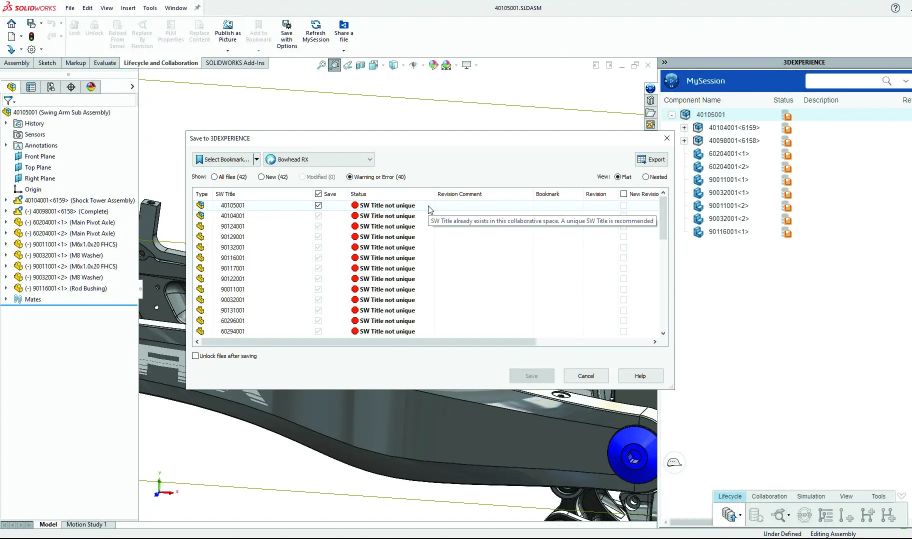Click Refresh MySession
Viewport: 912px width, 540px height.
pyautogui.click(x=316, y=31)
